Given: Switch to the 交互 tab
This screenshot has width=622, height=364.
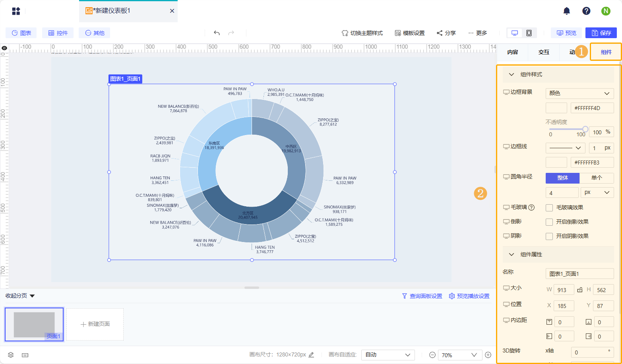Looking at the screenshot, I should click(544, 52).
